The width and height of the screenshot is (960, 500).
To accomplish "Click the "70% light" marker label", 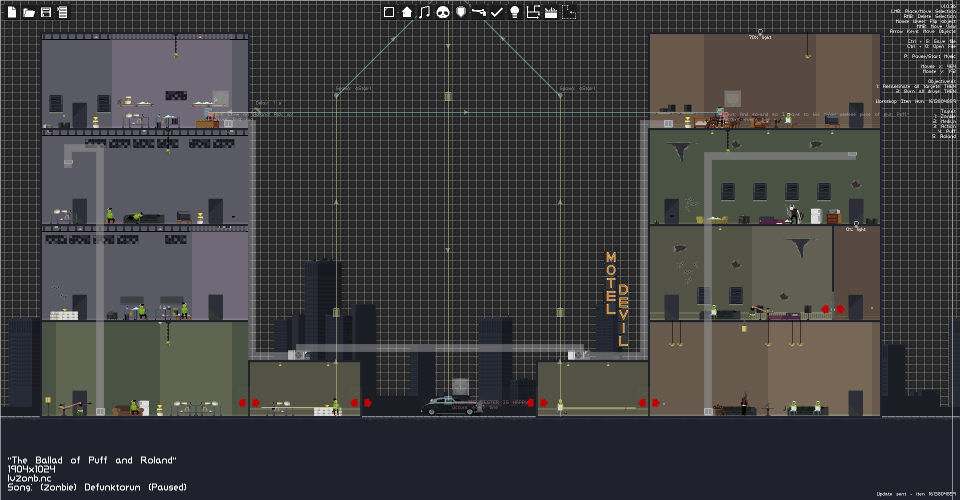I will pos(760,37).
